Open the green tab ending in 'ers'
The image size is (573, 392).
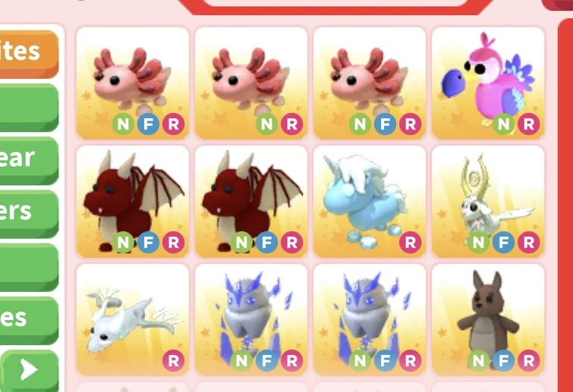(x=29, y=214)
